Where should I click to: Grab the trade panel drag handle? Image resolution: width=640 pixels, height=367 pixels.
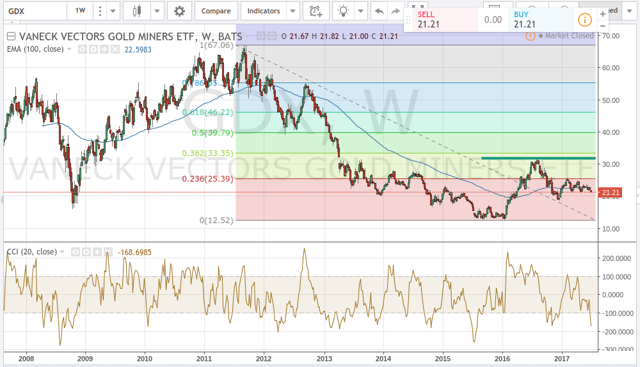pyautogui.click(x=408, y=20)
